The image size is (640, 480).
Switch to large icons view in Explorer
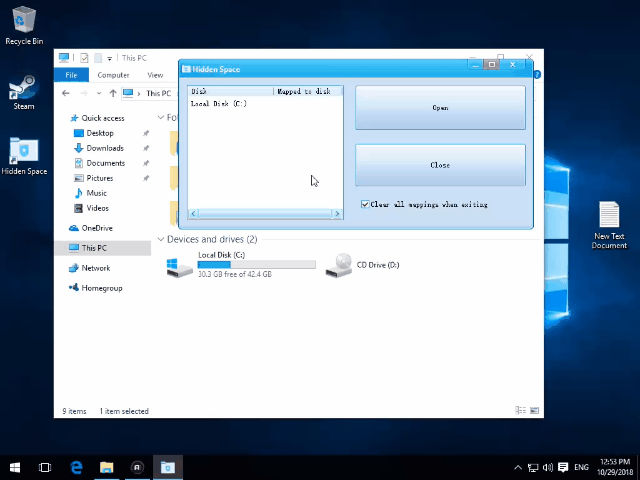point(535,411)
